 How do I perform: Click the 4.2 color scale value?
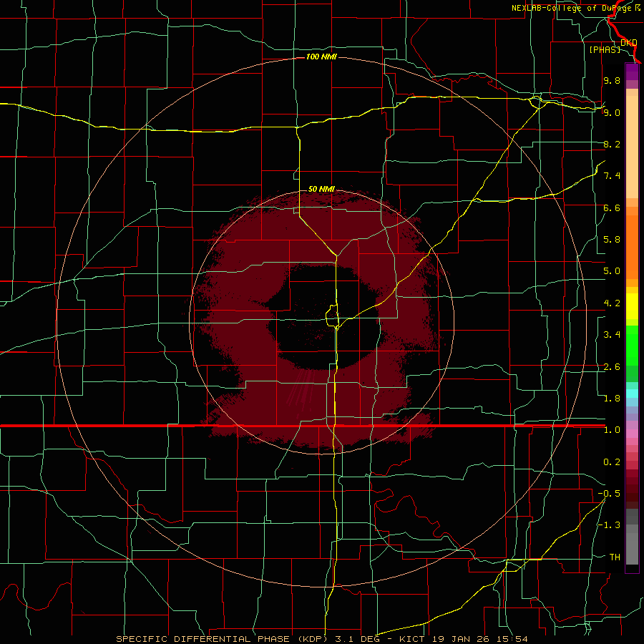point(612,303)
